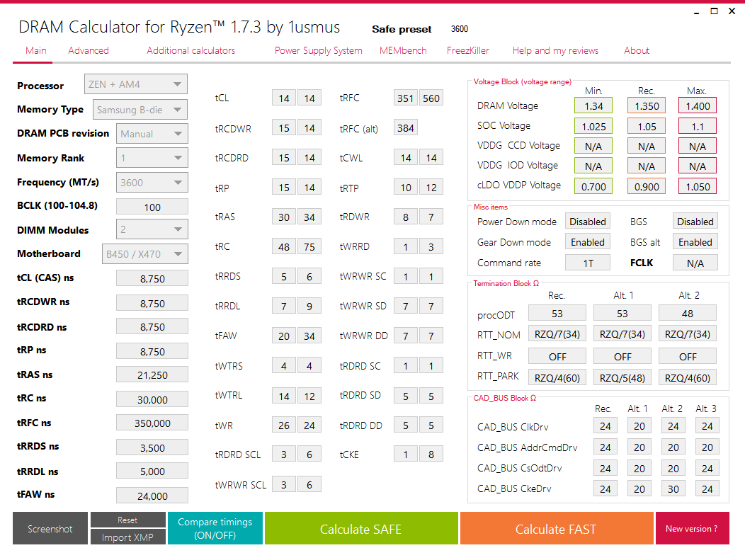Open Help and my reviews tab
Viewport: 745px width, 560px height.
point(555,50)
